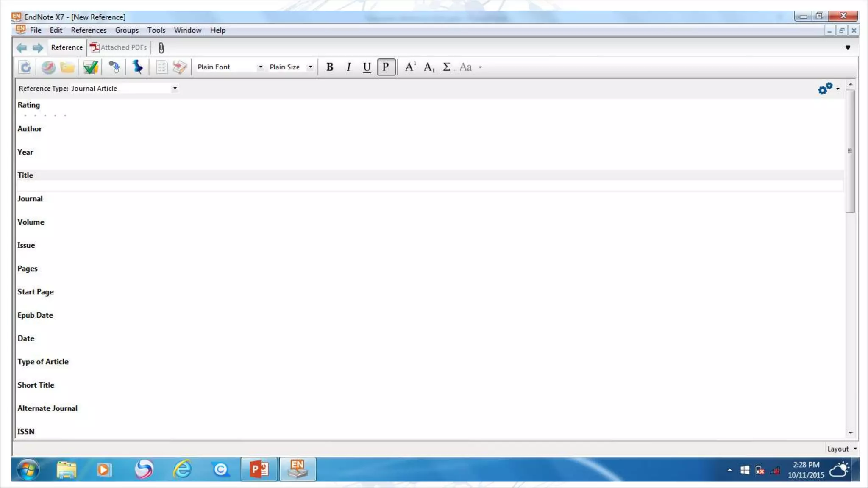Expand the Plain Font dropdown
This screenshot has width=868, height=488.
pyautogui.click(x=260, y=67)
